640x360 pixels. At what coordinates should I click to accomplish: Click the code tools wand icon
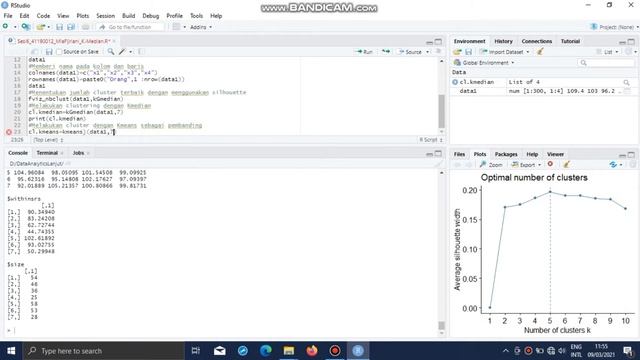[122, 52]
